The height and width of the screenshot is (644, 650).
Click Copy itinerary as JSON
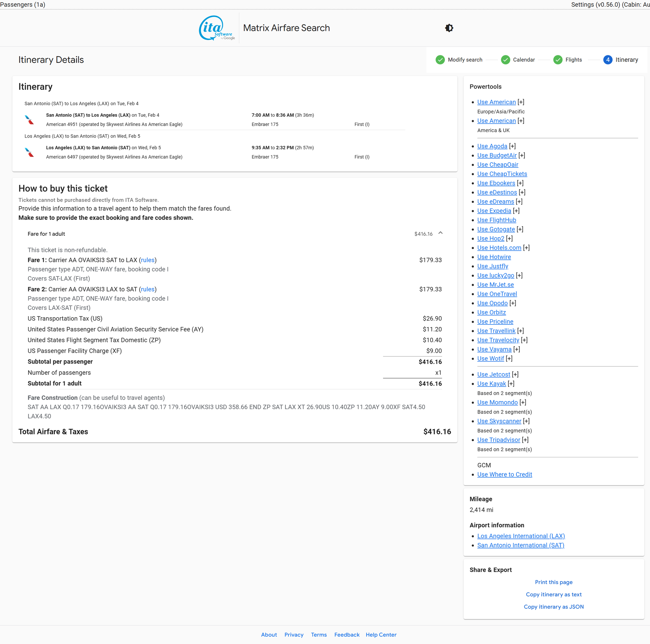(x=553, y=607)
